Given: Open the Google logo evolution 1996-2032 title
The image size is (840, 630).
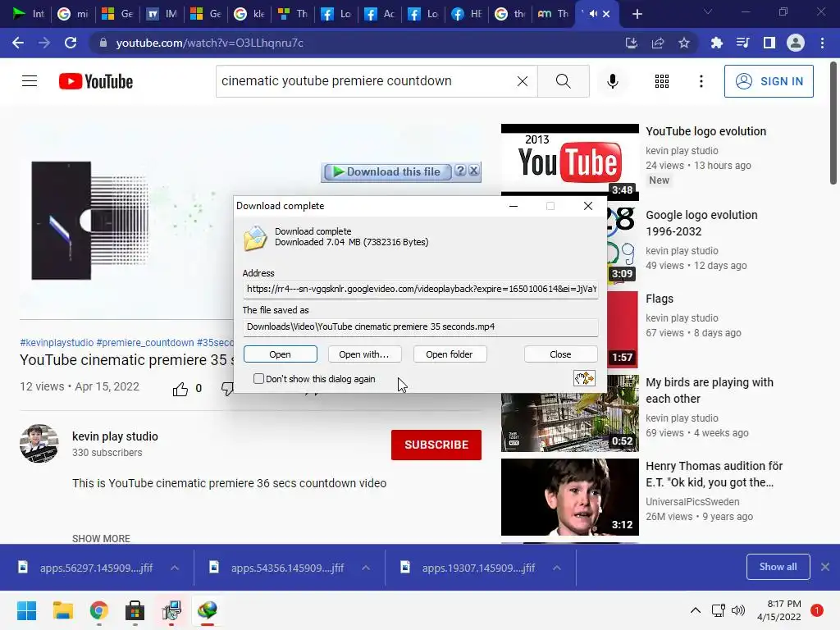Looking at the screenshot, I should (701, 223).
